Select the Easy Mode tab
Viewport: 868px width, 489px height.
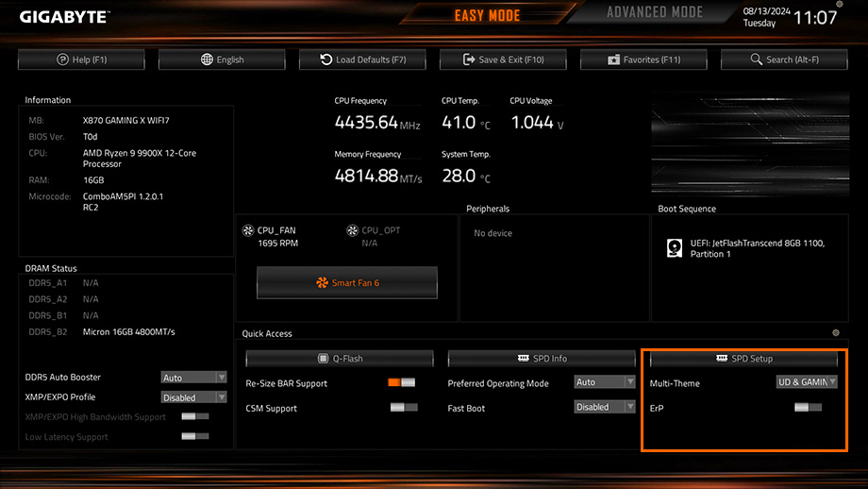487,15
